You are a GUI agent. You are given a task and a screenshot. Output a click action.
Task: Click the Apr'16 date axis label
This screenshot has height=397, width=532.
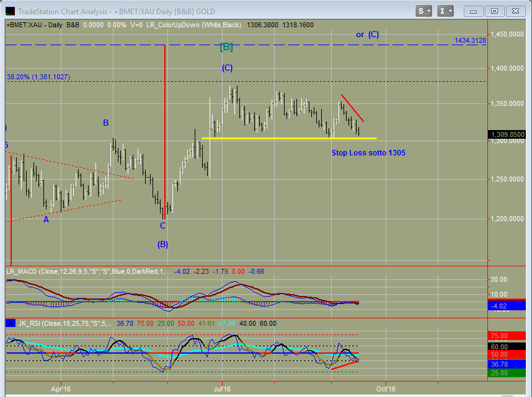click(x=61, y=389)
